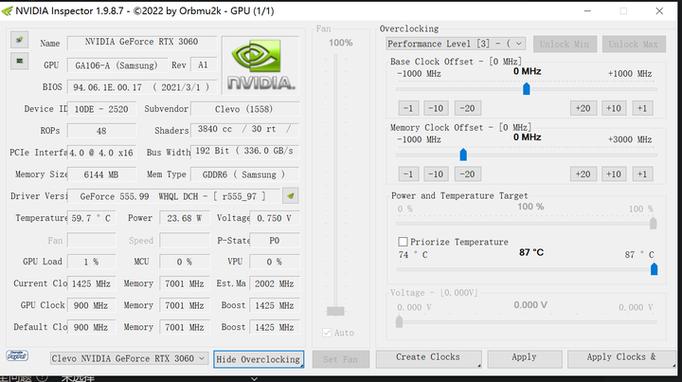
Task: Click the Driver Version field GeForce 555.99
Action: (x=174, y=196)
